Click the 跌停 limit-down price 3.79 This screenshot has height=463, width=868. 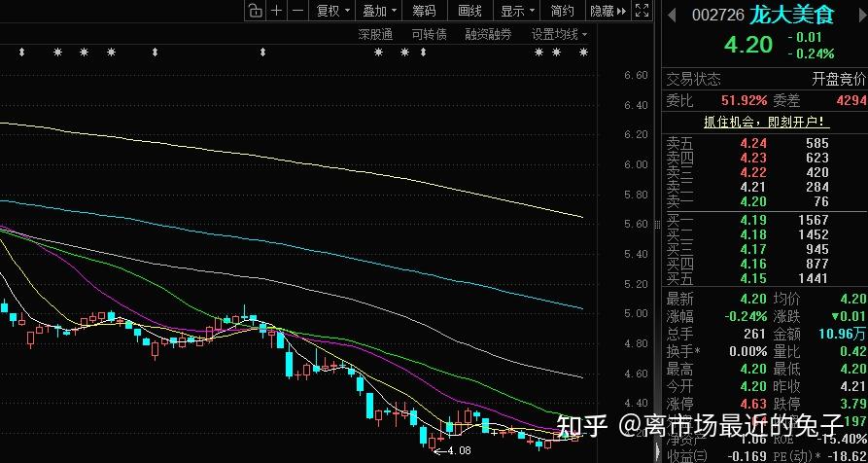pos(854,404)
